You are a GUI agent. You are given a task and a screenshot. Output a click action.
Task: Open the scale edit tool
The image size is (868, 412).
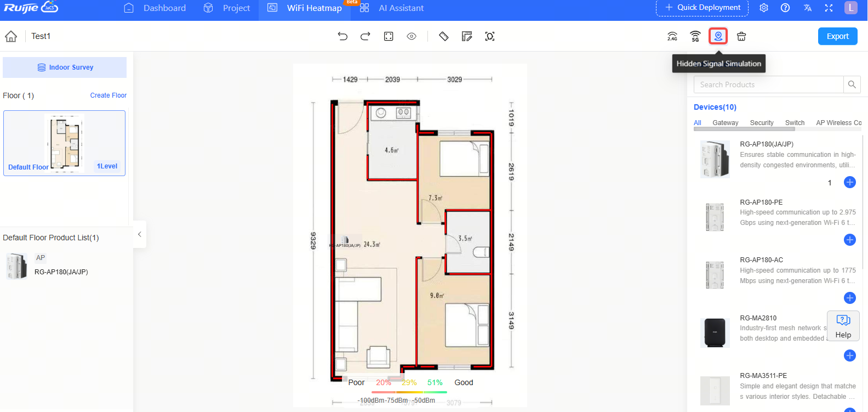pos(467,36)
